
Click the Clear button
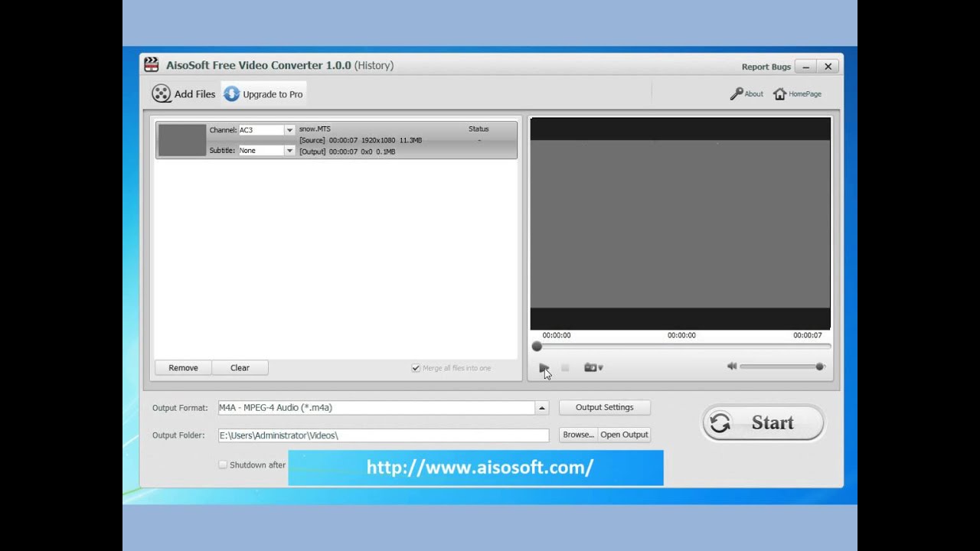(240, 368)
